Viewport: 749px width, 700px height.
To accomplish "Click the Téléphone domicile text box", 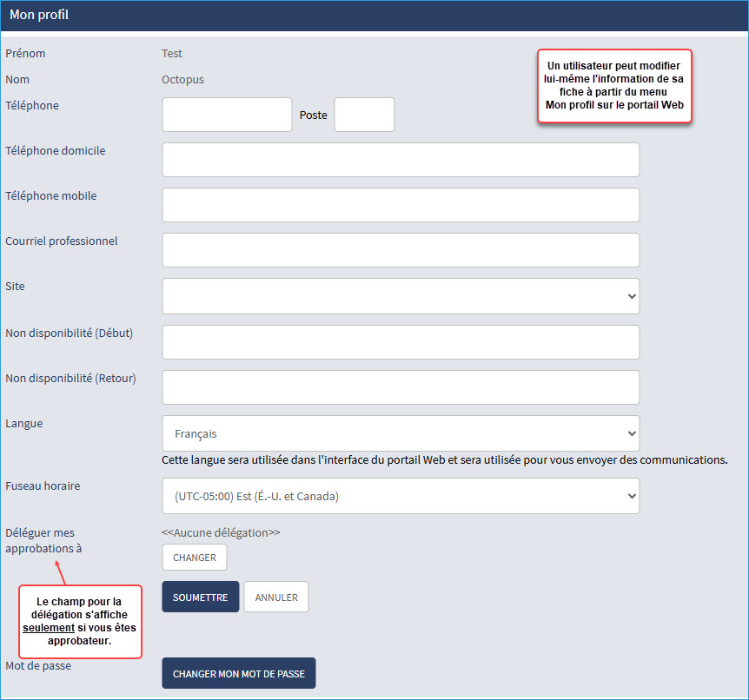I will tap(401, 160).
